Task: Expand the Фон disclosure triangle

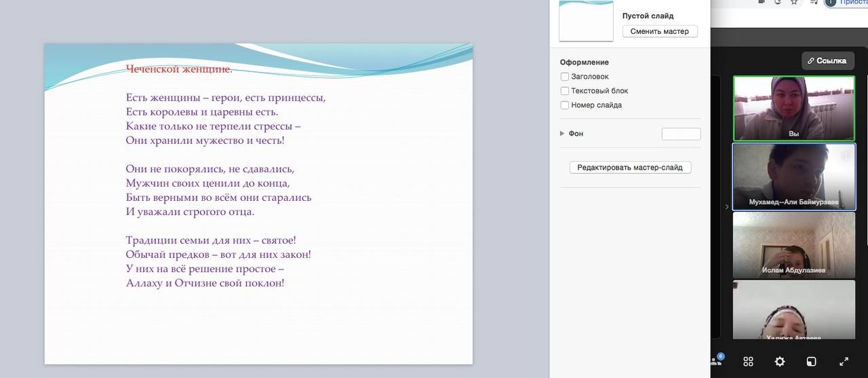Action: click(x=562, y=134)
